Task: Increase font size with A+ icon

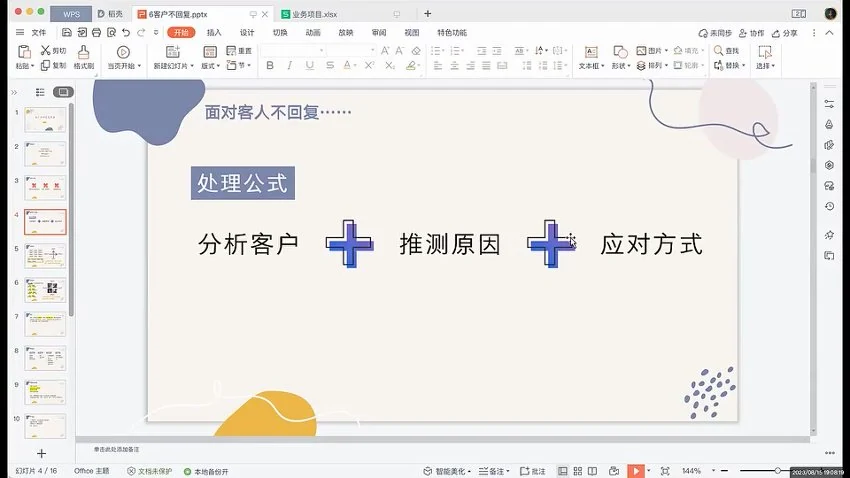Action: point(385,50)
